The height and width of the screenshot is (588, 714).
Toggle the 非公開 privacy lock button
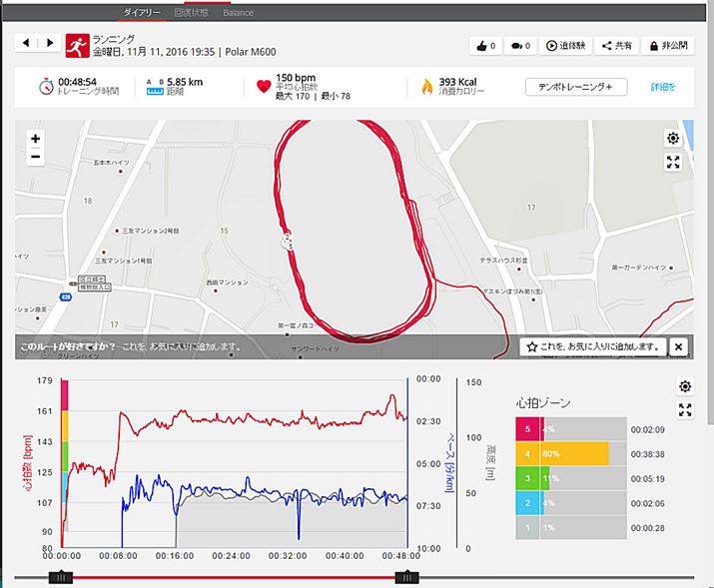(667, 46)
